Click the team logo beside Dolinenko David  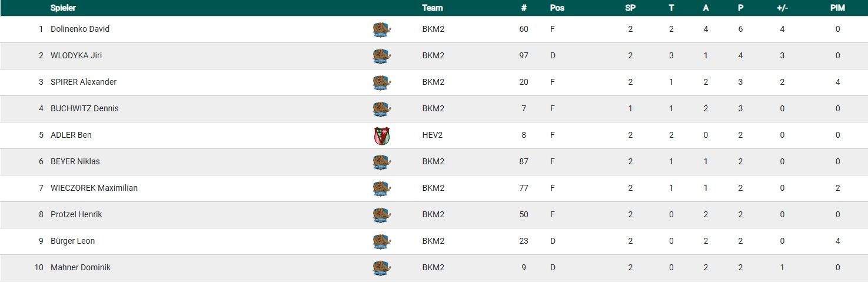click(x=381, y=29)
